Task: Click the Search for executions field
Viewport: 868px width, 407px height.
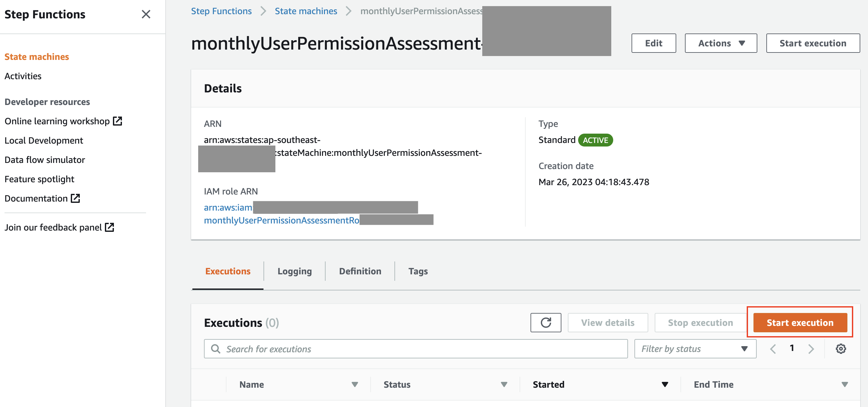Action: (415, 349)
